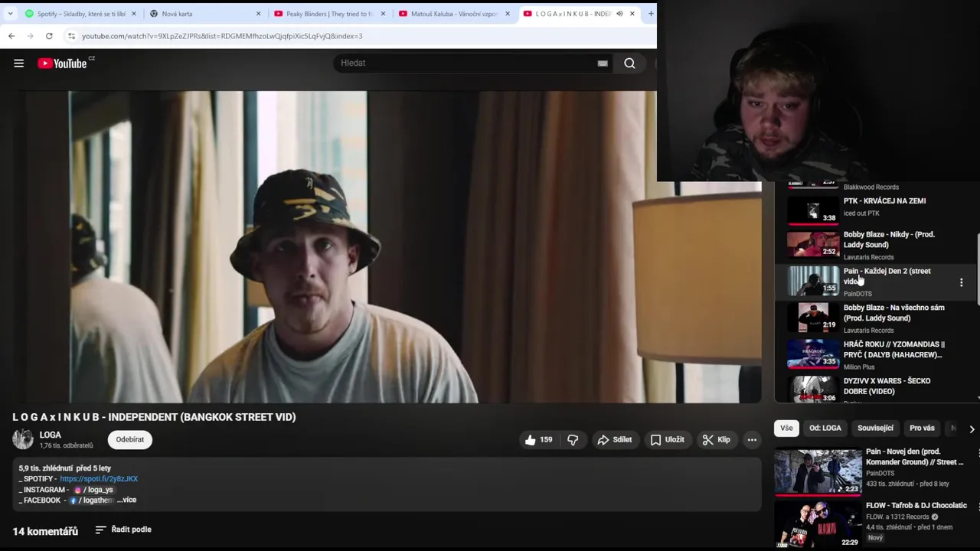Click the FLOW - Tafrob video title
The width and height of the screenshot is (980, 551).
pyautogui.click(x=916, y=506)
